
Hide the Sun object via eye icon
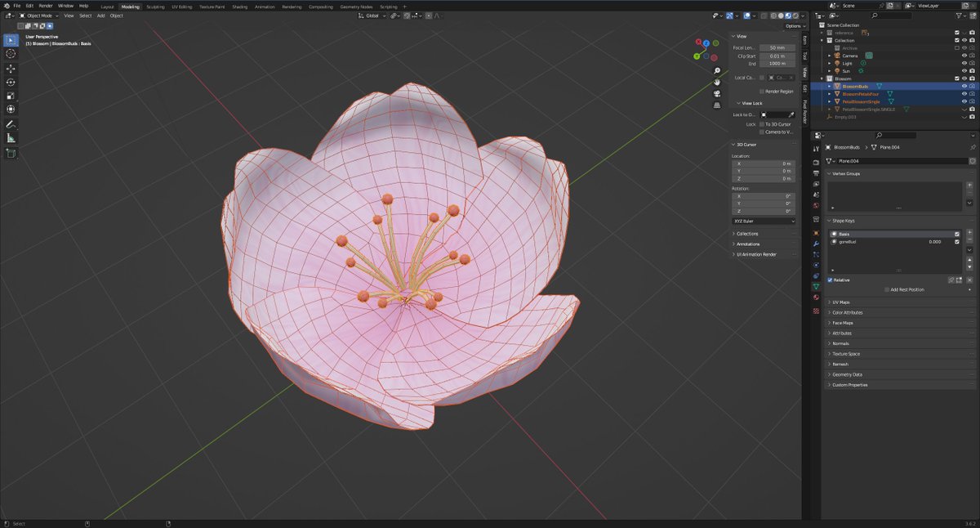(964, 71)
